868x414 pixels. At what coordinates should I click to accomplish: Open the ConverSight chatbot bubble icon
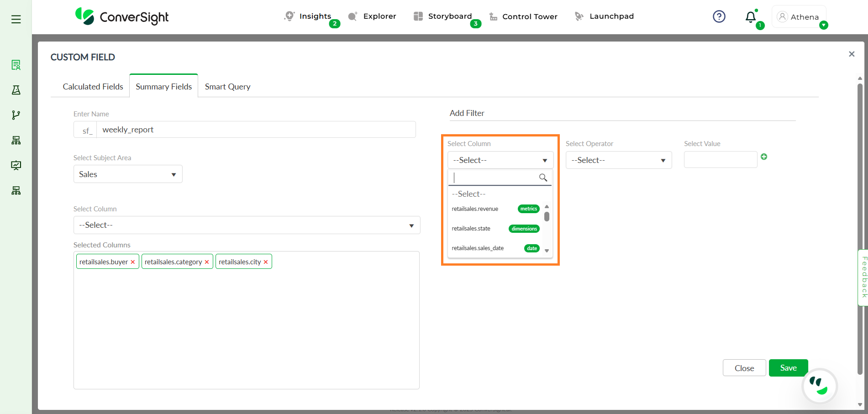click(x=819, y=386)
